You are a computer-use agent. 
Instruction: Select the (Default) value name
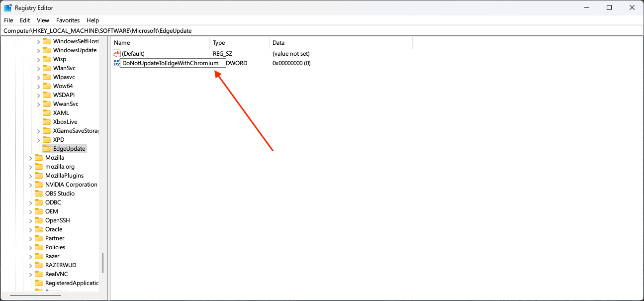click(133, 53)
